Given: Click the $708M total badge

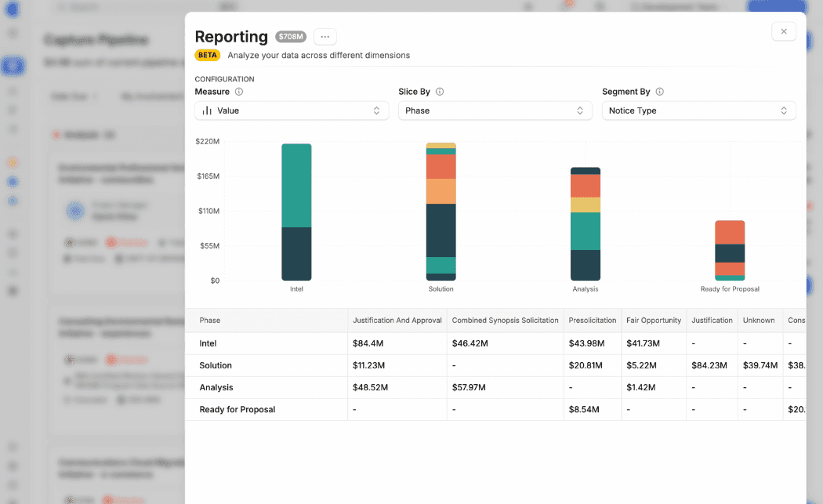Looking at the screenshot, I should point(291,37).
